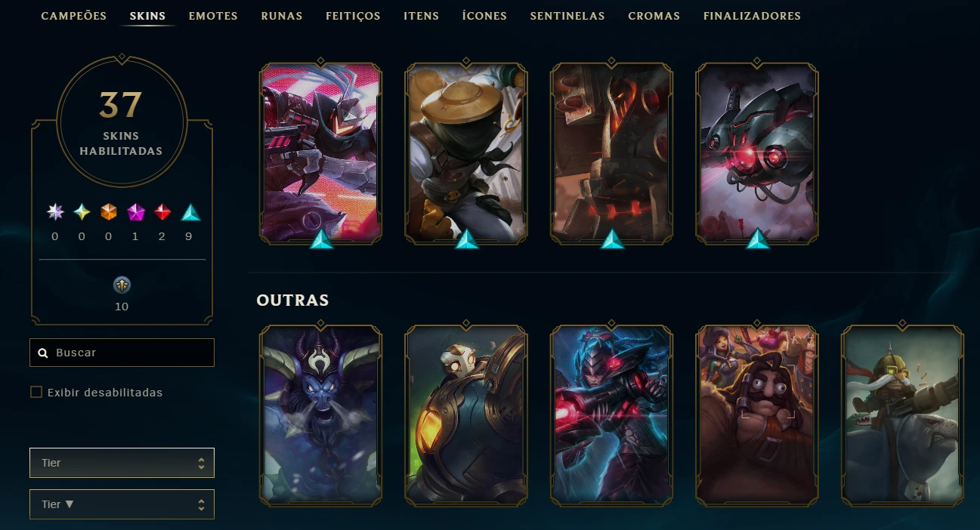This screenshot has width=980, height=530.
Task: Select the teal Epic tier gem icon
Action: click(x=191, y=213)
